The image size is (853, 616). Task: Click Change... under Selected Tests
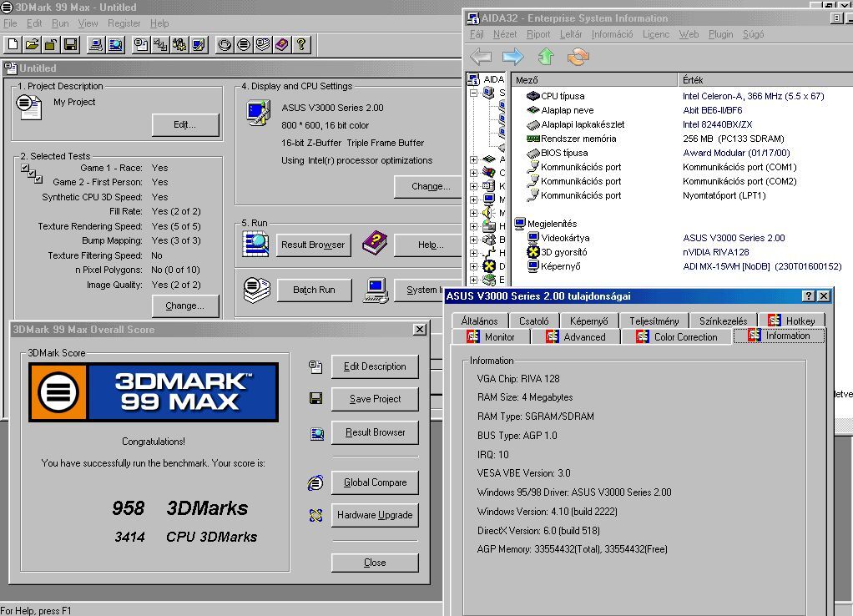[185, 305]
